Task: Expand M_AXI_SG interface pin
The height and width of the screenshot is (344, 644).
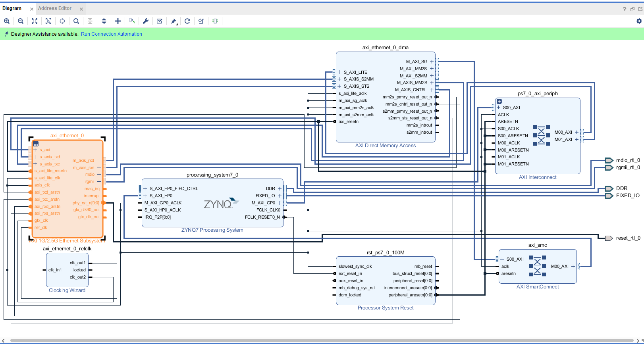Action: 432,61
